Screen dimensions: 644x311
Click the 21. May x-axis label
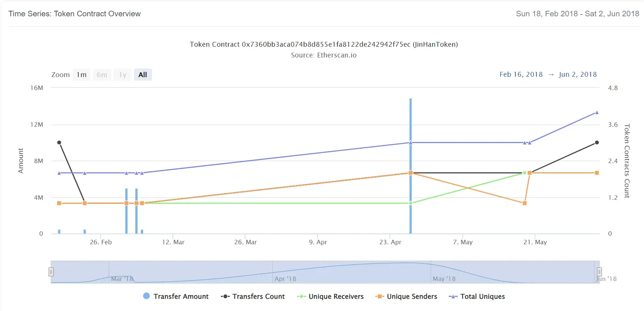[x=535, y=242]
